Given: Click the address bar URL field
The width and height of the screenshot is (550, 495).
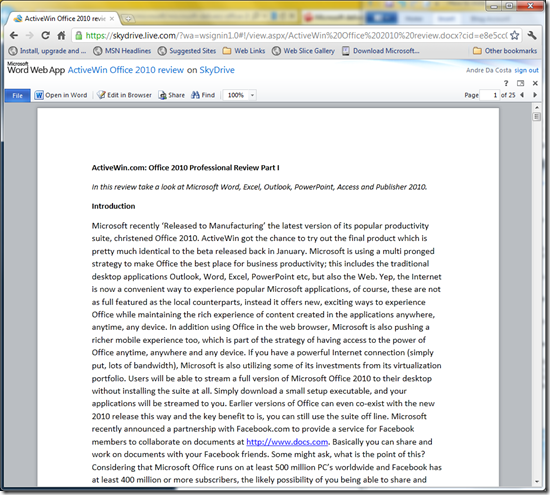Looking at the screenshot, I should coord(296,35).
